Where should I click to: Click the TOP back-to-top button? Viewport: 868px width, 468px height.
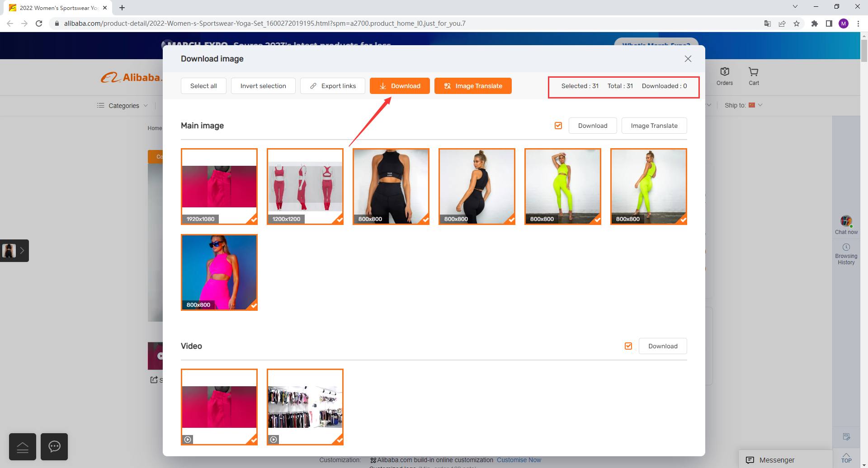coord(846,458)
